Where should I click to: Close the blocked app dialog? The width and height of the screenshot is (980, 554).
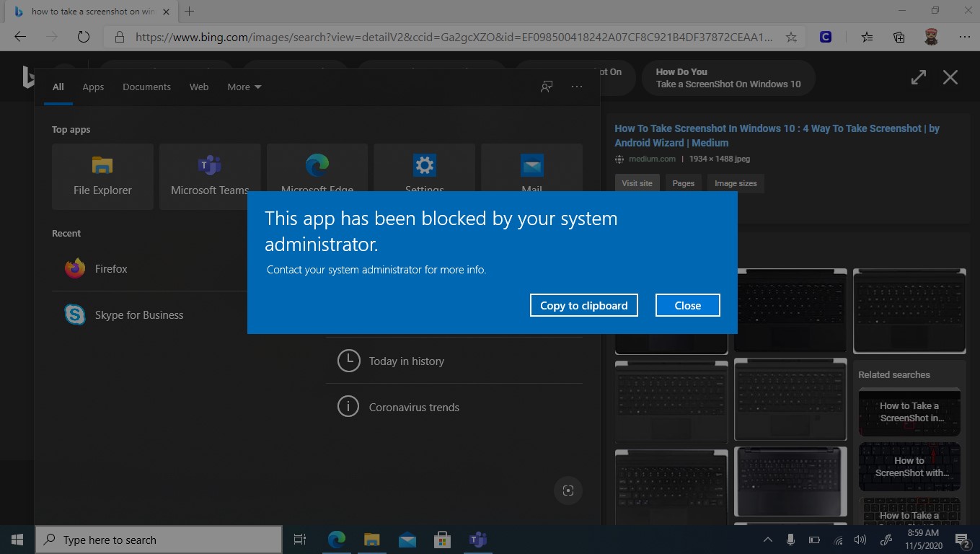[x=687, y=305]
